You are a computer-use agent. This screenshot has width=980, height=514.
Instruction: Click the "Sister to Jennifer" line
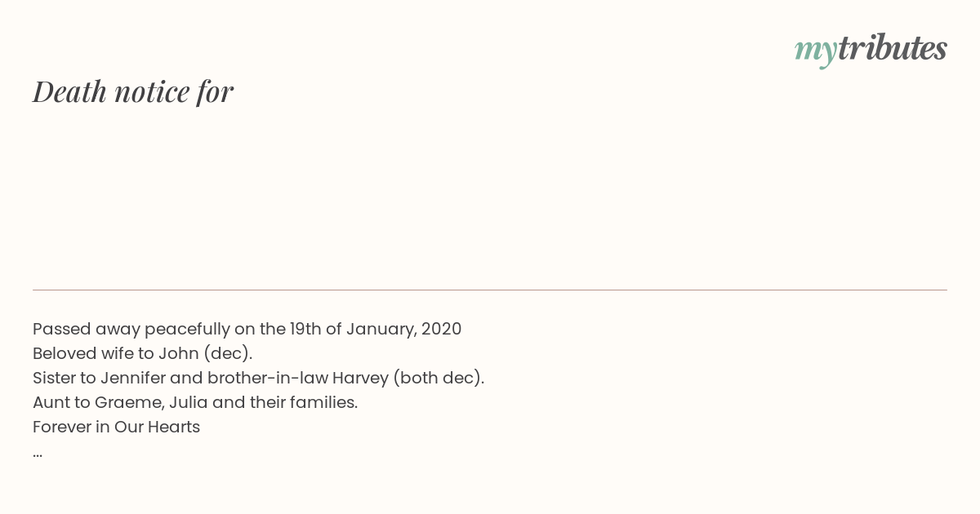coord(259,378)
